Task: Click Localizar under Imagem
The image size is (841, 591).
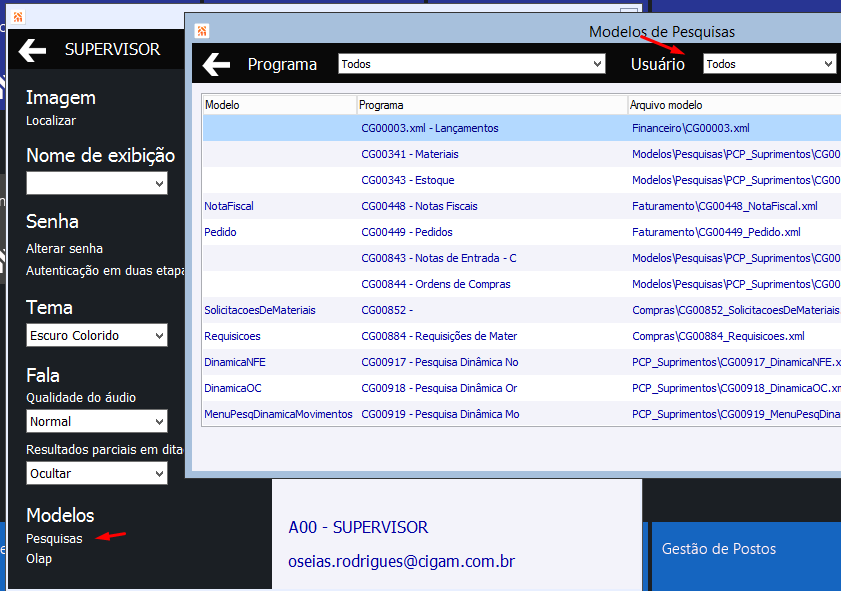Action: point(51,121)
